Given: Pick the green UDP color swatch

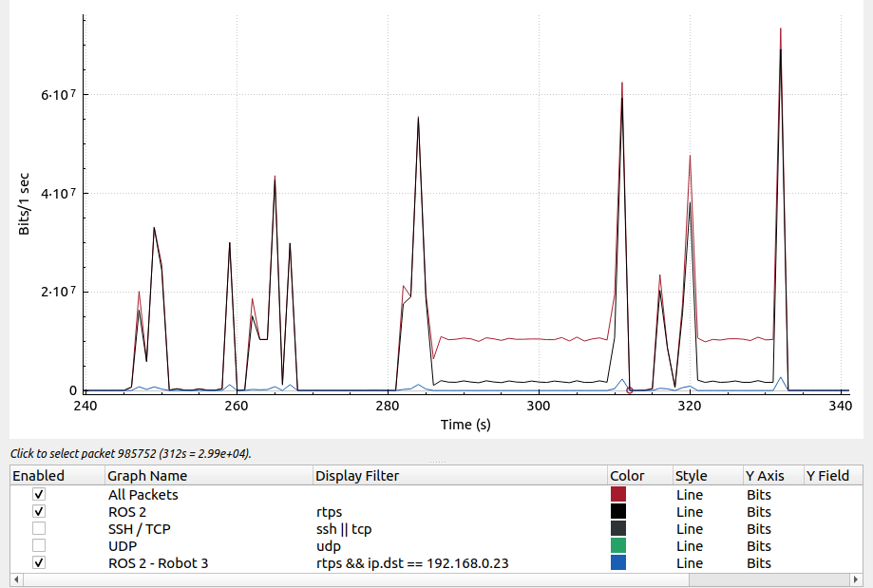Looking at the screenshot, I should pos(618,546).
